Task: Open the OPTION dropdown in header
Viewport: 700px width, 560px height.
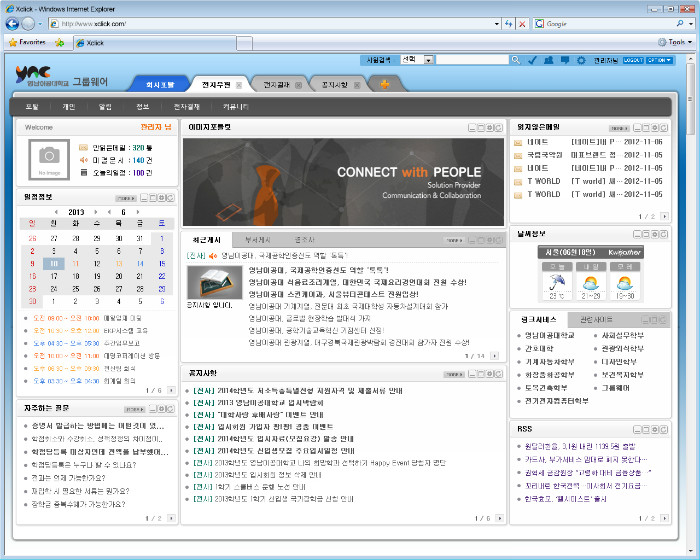Action: (659, 60)
